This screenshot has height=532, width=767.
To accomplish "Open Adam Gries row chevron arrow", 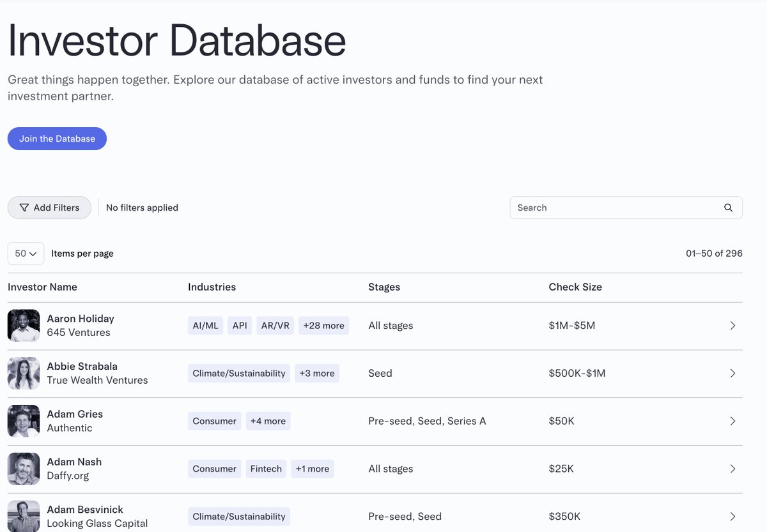I will 732,421.
